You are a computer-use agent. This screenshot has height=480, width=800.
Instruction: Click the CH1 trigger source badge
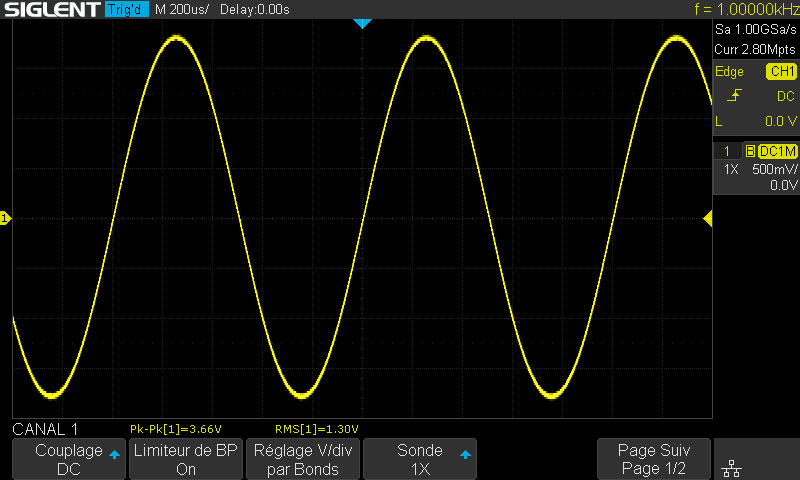coord(781,71)
